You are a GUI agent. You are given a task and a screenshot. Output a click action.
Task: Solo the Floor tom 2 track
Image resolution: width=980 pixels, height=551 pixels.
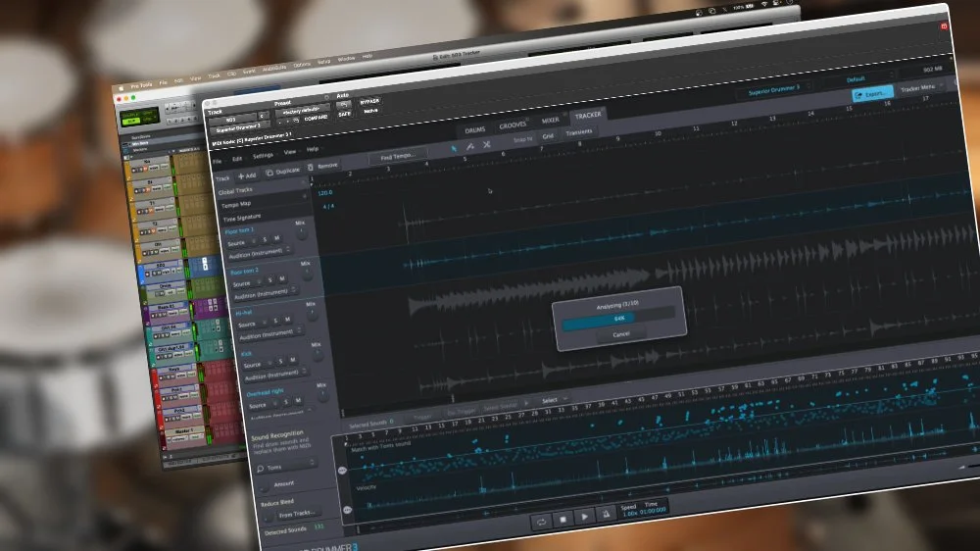[270, 280]
